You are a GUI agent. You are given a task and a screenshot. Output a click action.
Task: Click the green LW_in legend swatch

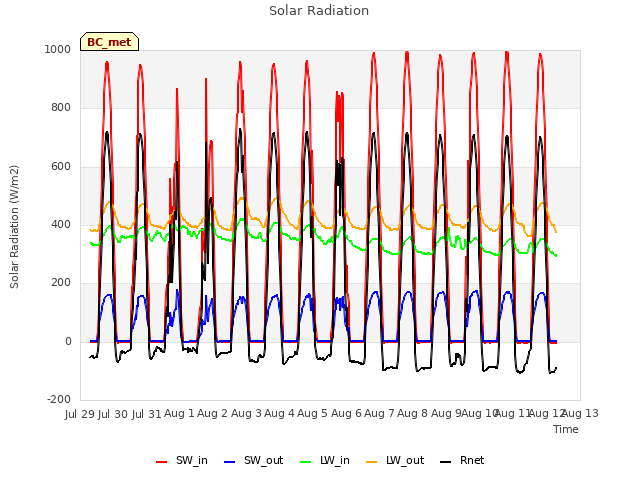(x=306, y=462)
